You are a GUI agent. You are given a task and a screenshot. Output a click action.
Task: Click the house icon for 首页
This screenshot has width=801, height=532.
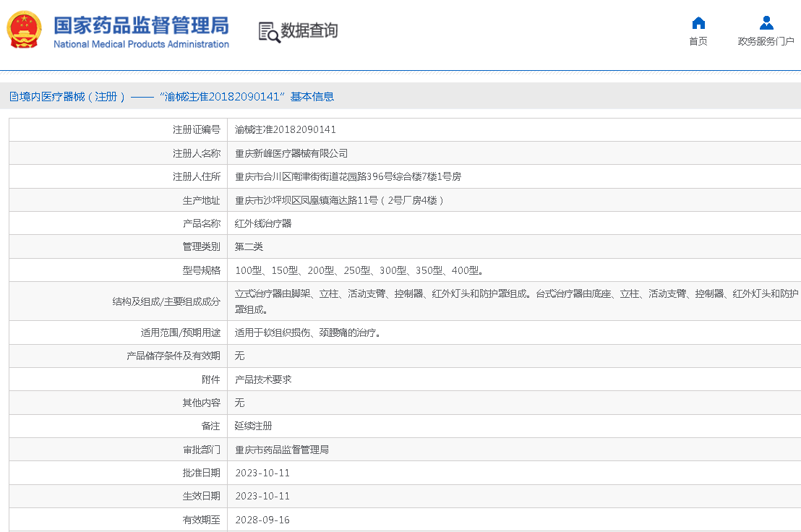click(x=698, y=22)
